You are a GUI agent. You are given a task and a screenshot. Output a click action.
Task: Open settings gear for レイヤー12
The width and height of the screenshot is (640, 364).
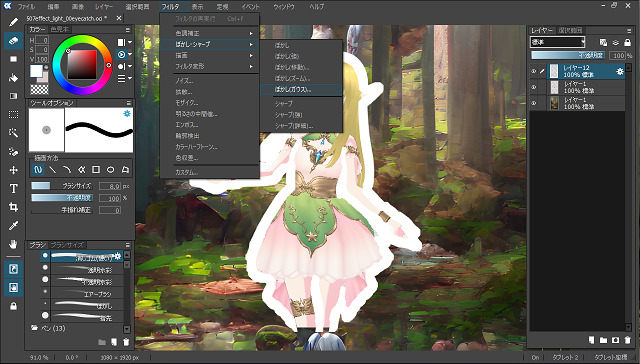[620, 71]
